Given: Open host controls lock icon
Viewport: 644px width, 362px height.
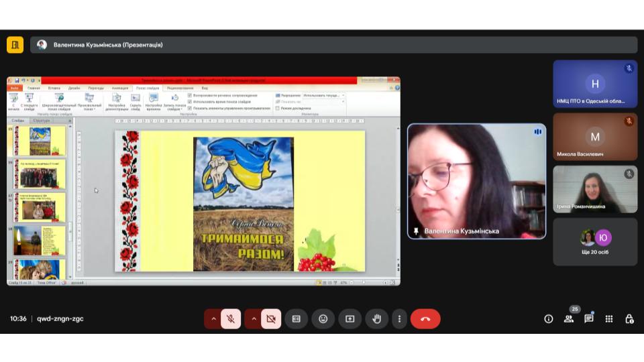Looking at the screenshot, I should coord(629,319).
